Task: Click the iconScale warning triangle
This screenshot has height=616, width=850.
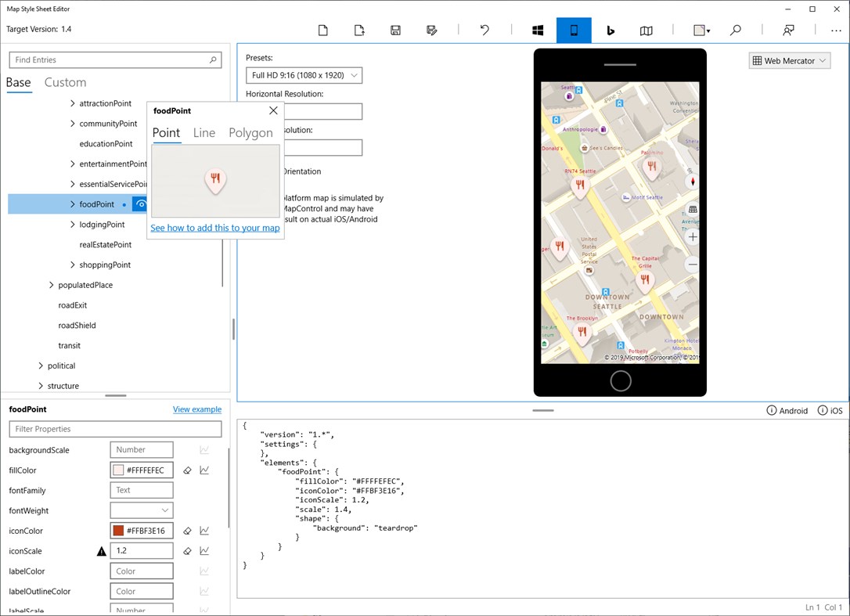Action: (102, 552)
